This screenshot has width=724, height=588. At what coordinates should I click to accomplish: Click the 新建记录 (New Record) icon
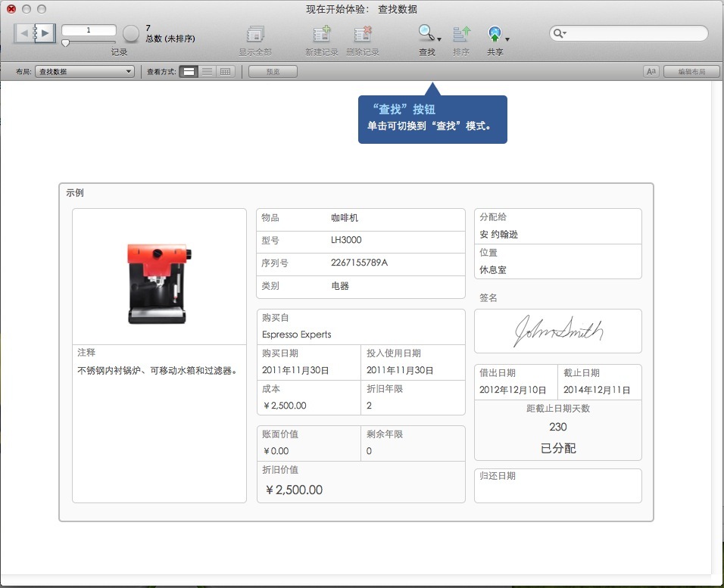pyautogui.click(x=322, y=34)
